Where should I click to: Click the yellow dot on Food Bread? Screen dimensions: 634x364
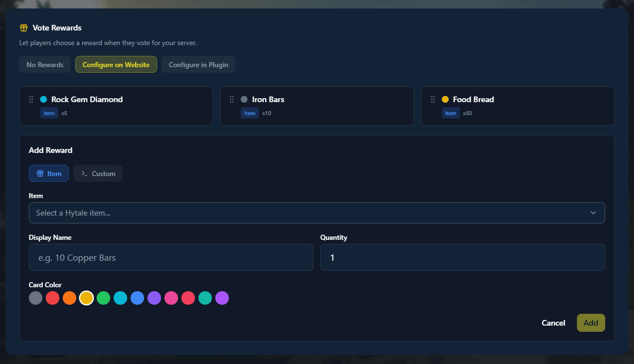[445, 99]
